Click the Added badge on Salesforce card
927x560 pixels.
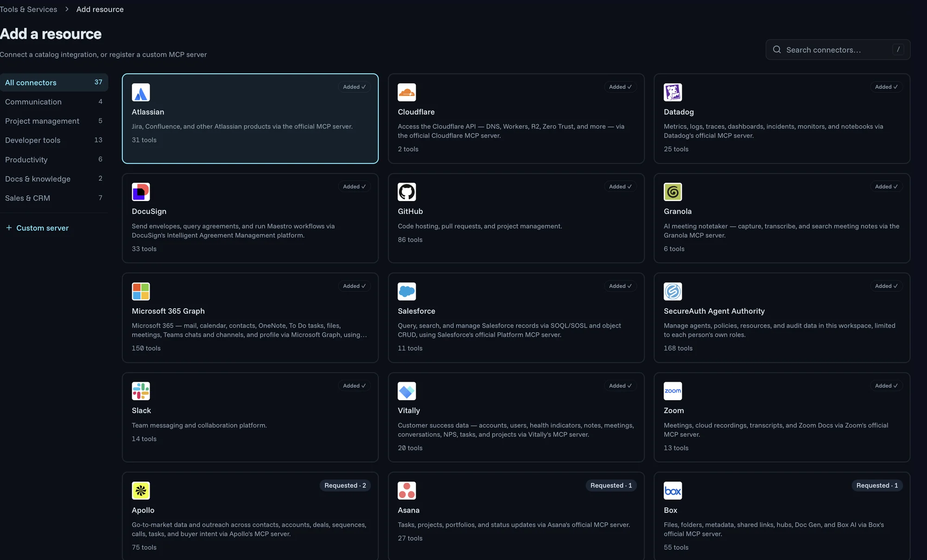(620, 286)
